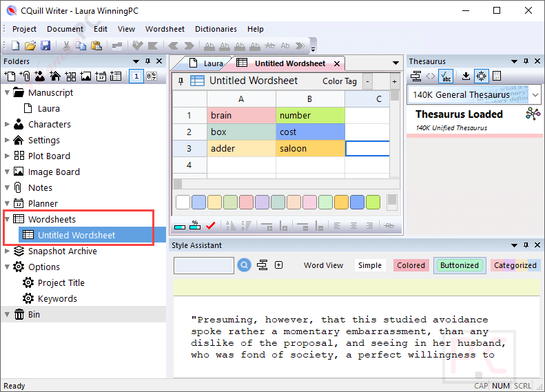Click the progress bar icon in wordsheet toolbar

coord(180,227)
